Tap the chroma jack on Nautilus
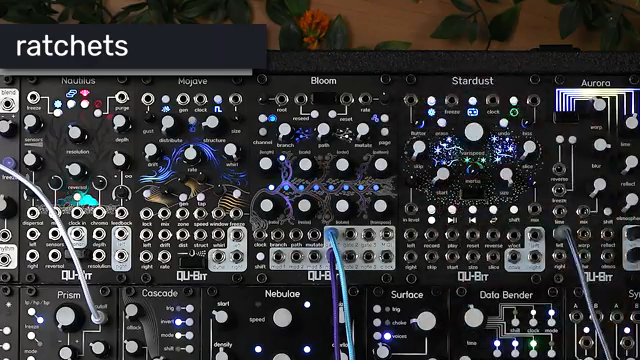640x360 pixels. tap(99, 213)
